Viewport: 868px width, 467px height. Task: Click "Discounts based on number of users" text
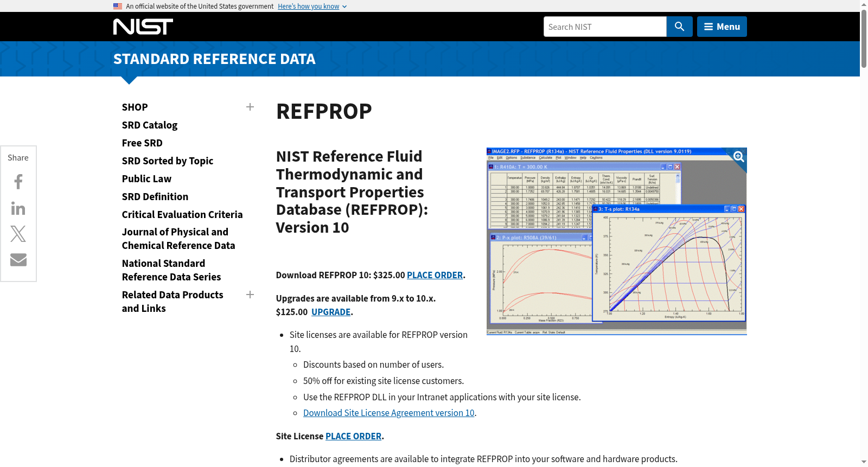[373, 364]
